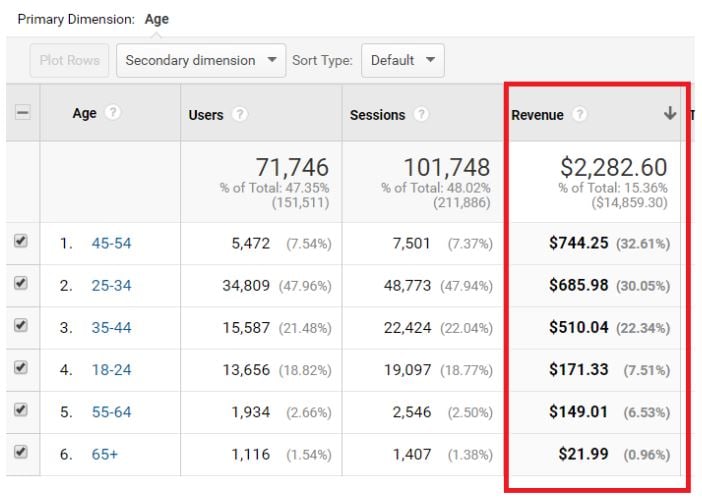Click revenue cell $171.33
702x503 pixels.
click(x=578, y=370)
